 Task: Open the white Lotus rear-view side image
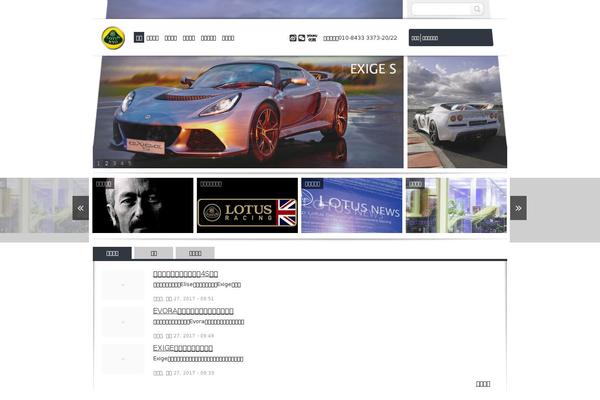(x=457, y=112)
